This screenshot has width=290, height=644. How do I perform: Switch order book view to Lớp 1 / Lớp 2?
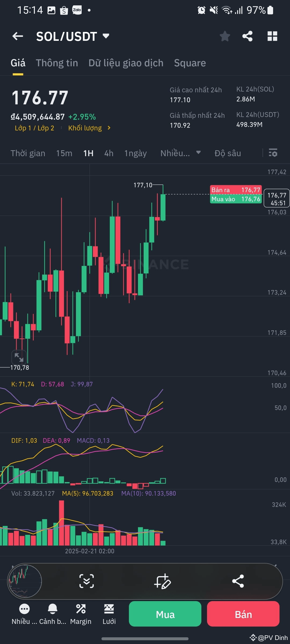34,128
